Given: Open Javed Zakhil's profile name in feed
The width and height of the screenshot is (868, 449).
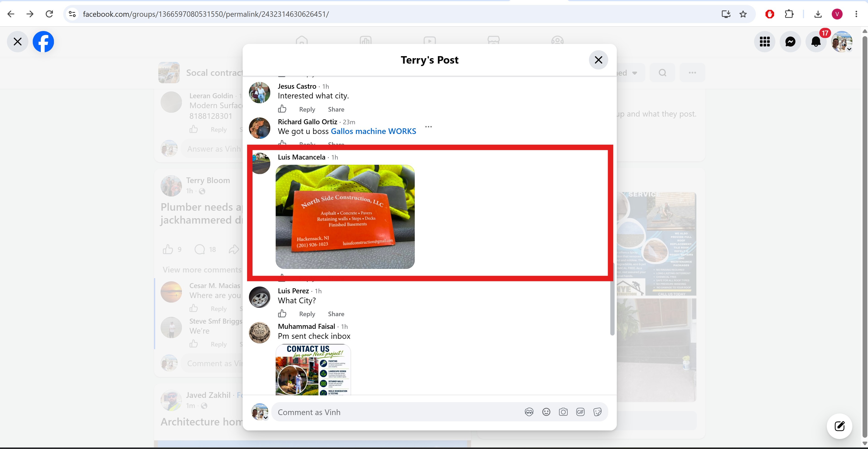Looking at the screenshot, I should (208, 395).
